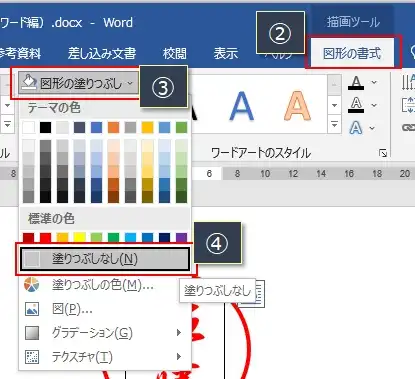This screenshot has height=379, width=415.
Task: Pick the white theme color swatch
Action: [x=29, y=127]
